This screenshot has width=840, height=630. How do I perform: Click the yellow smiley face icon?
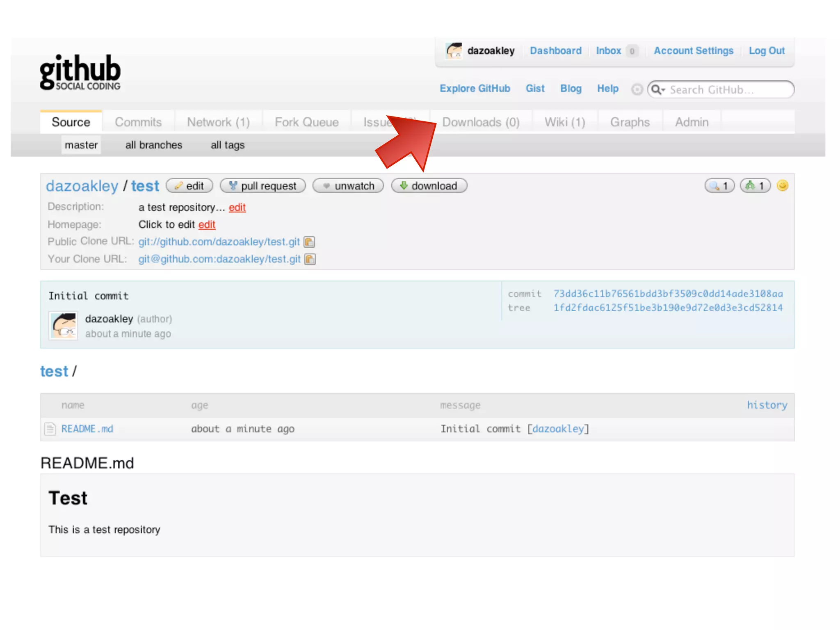point(783,186)
